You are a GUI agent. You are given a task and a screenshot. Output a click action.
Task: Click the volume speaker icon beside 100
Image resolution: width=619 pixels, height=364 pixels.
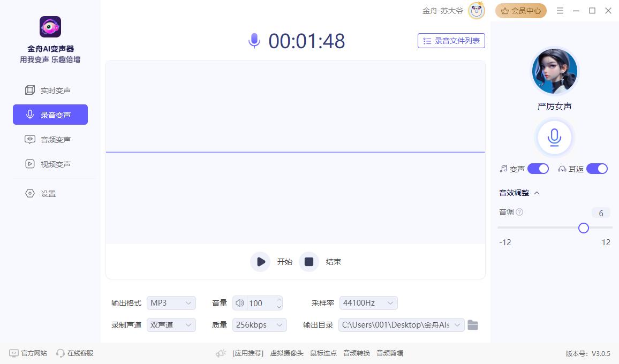(x=240, y=303)
